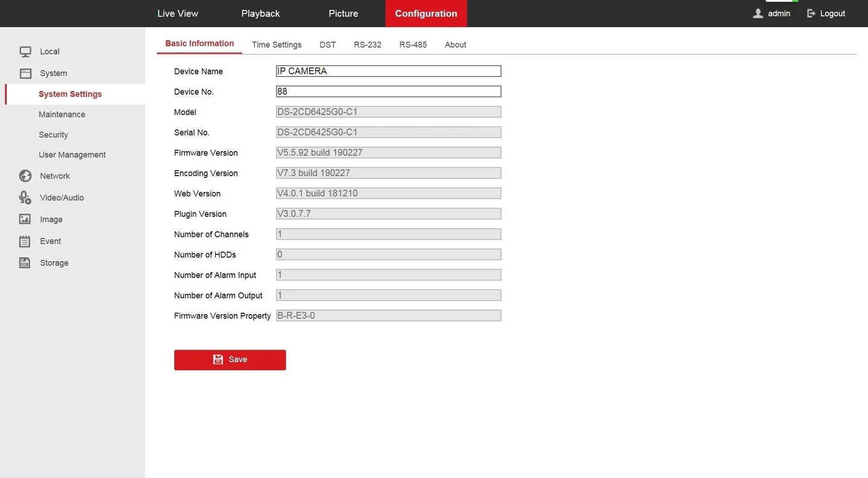The height and width of the screenshot is (478, 868).
Task: Open Maintenance in the sidebar
Action: click(x=62, y=115)
